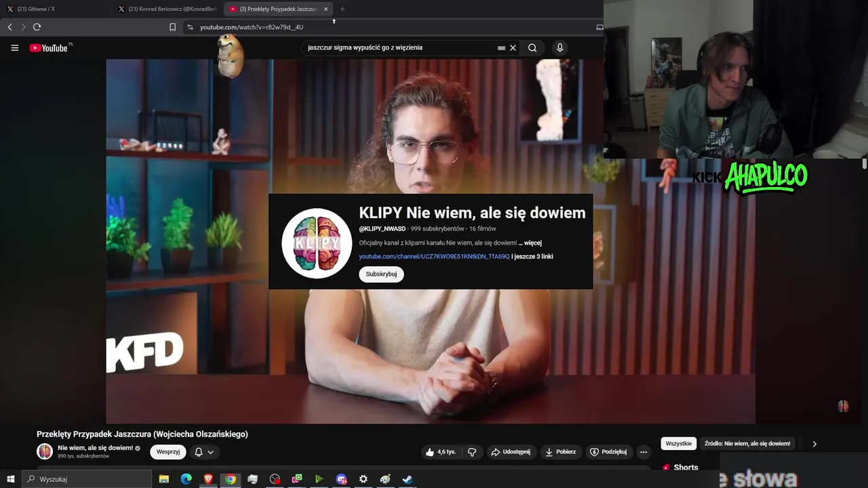Viewport: 868px width, 488px height.
Task: Select the Przeklęty Przypadek Jaszczura tab
Action: 279,9
